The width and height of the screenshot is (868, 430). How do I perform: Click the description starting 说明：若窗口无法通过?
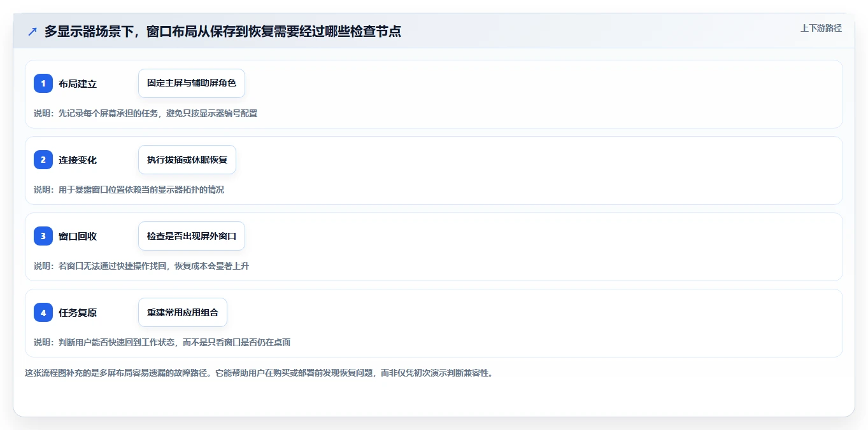tap(141, 266)
